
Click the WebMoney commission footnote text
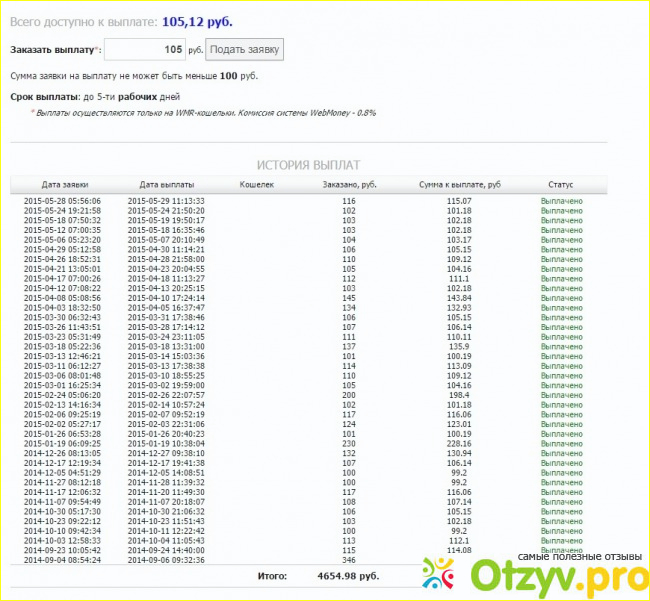point(205,113)
